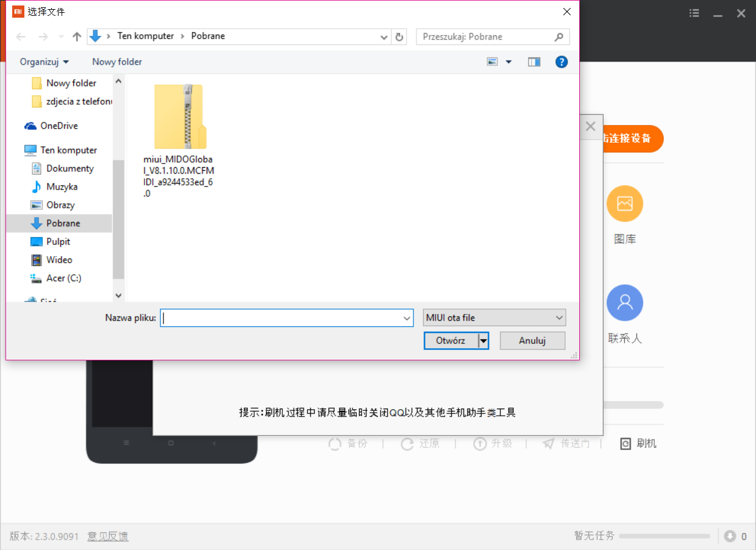The height and width of the screenshot is (550, 756).
Task: Click the download tasks icon in status bar
Action: [x=730, y=537]
